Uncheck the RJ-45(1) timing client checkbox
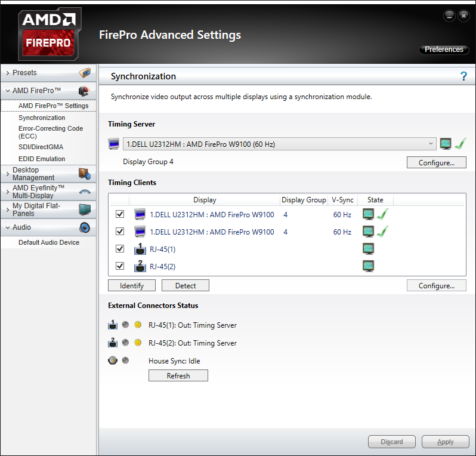Viewport: 476px width, 456px height. click(x=120, y=249)
